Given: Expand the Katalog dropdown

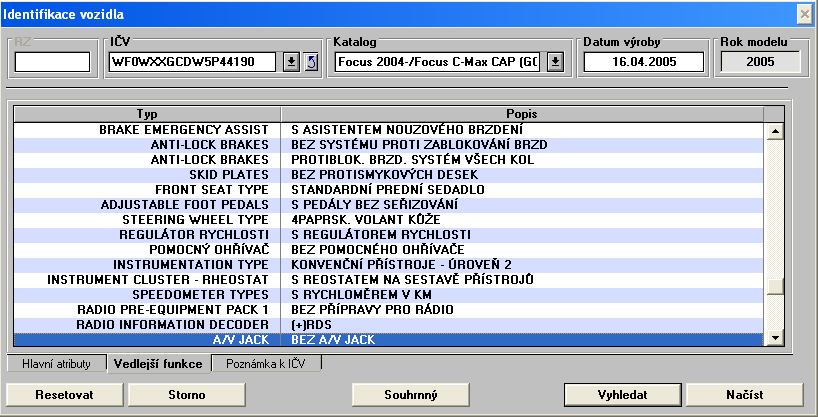Looking at the screenshot, I should pyautogui.click(x=556, y=62).
